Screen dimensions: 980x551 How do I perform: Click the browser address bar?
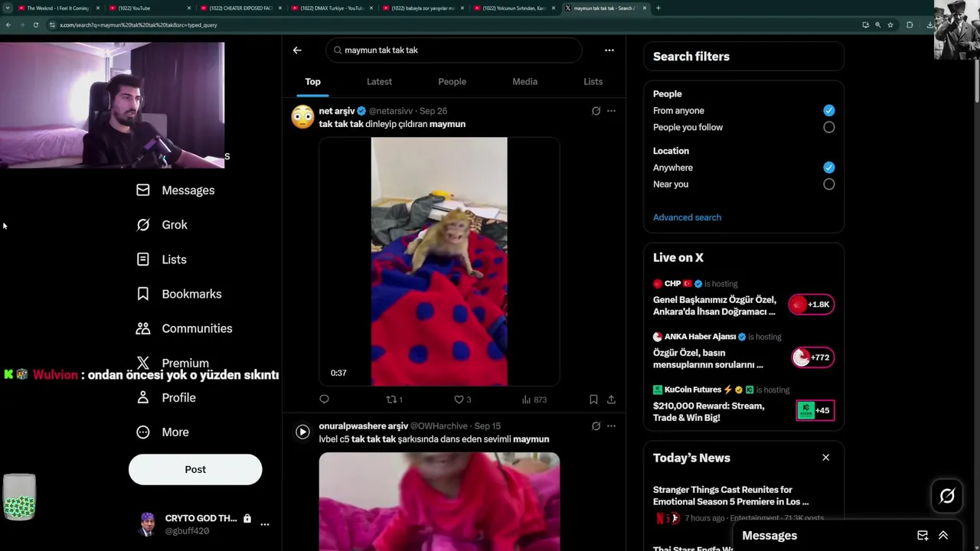click(452, 24)
